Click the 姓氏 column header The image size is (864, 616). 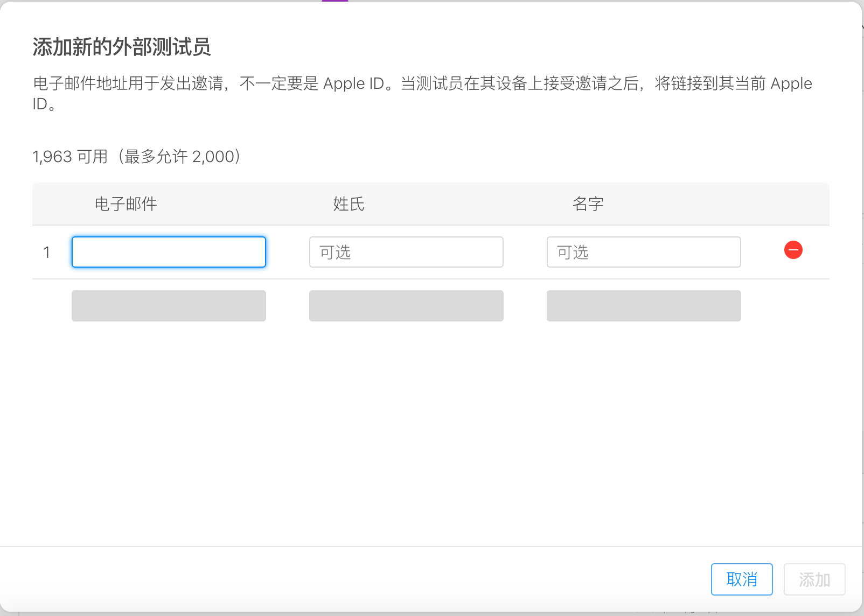349,204
